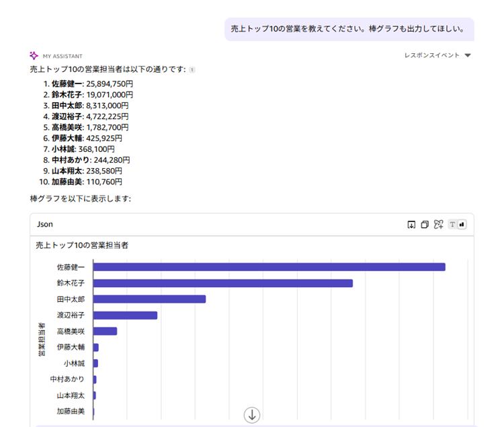
Task: Select the 渡辺裕子 bar in chart
Action: [125, 315]
